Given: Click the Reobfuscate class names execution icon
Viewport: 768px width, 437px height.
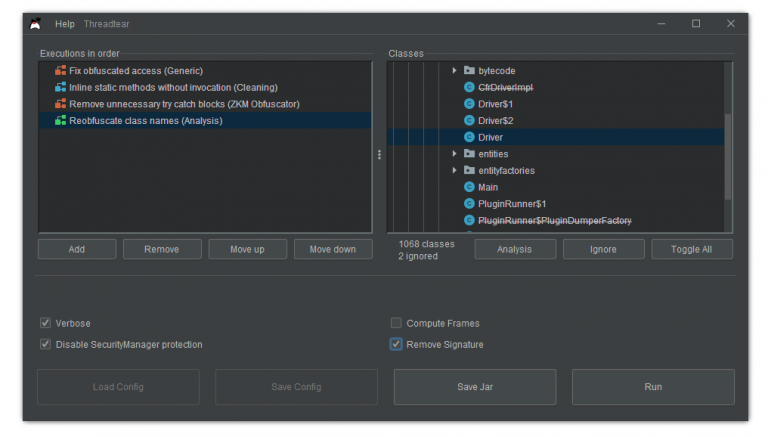Looking at the screenshot, I should click(x=60, y=121).
